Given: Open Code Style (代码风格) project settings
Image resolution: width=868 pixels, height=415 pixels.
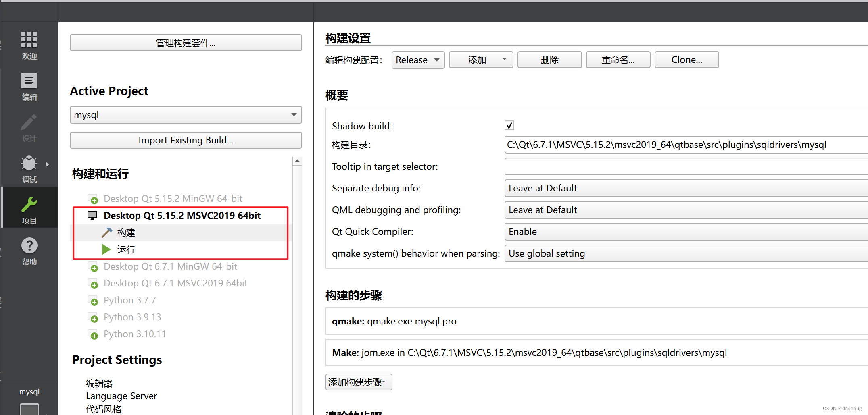Looking at the screenshot, I should [x=104, y=409].
